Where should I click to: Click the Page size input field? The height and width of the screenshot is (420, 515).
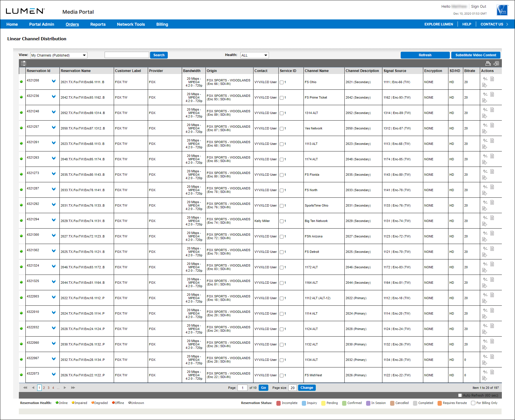[293, 388]
